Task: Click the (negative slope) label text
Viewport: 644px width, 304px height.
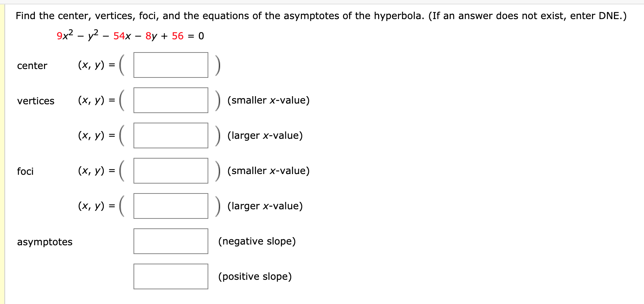Action: point(257,241)
